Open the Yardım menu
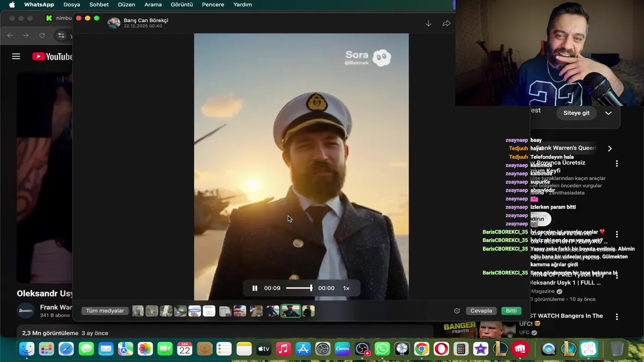 click(243, 5)
